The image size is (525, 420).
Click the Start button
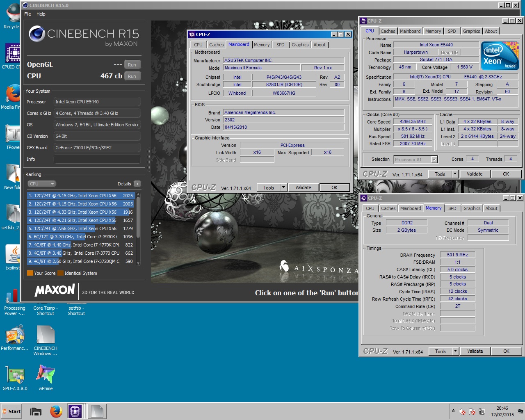pos(11,411)
